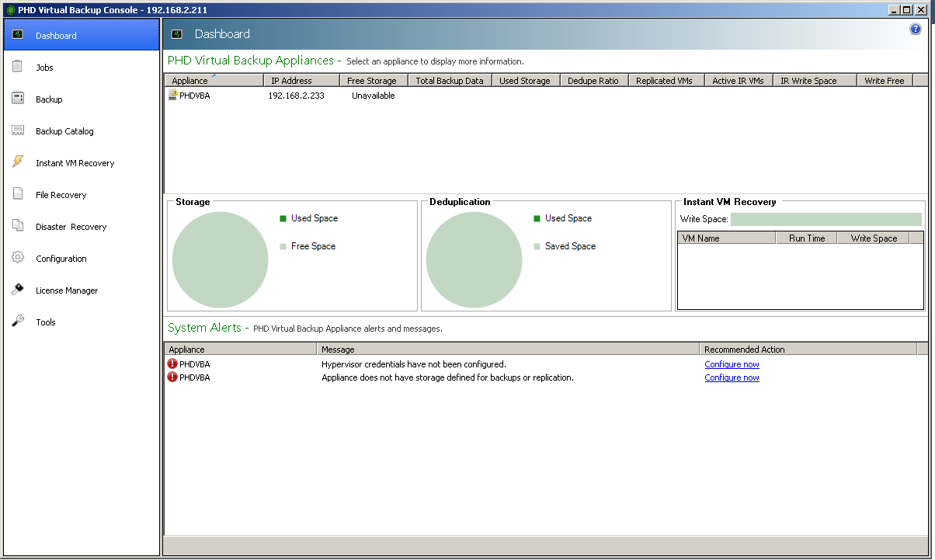
Task: Sort by the Appliance column in the appliance list
Action: (x=214, y=80)
